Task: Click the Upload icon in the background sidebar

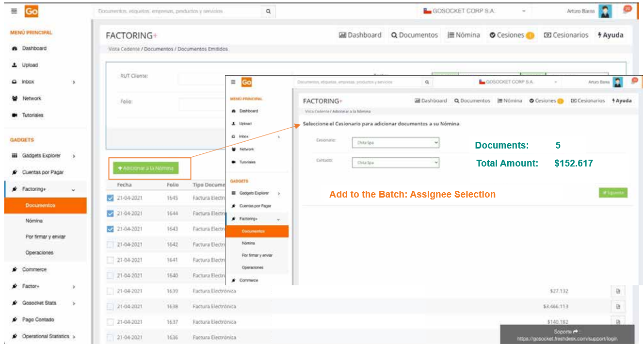Action: [x=15, y=65]
